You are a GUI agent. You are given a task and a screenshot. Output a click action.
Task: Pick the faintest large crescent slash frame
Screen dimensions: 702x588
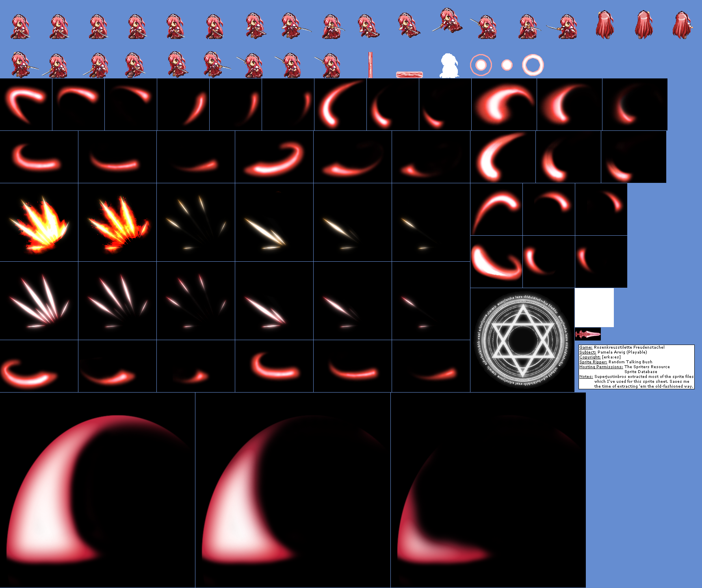[488, 490]
